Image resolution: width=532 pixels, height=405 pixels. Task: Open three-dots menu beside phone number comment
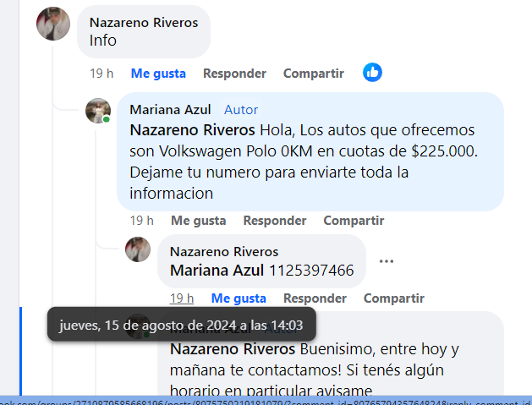[x=387, y=261]
